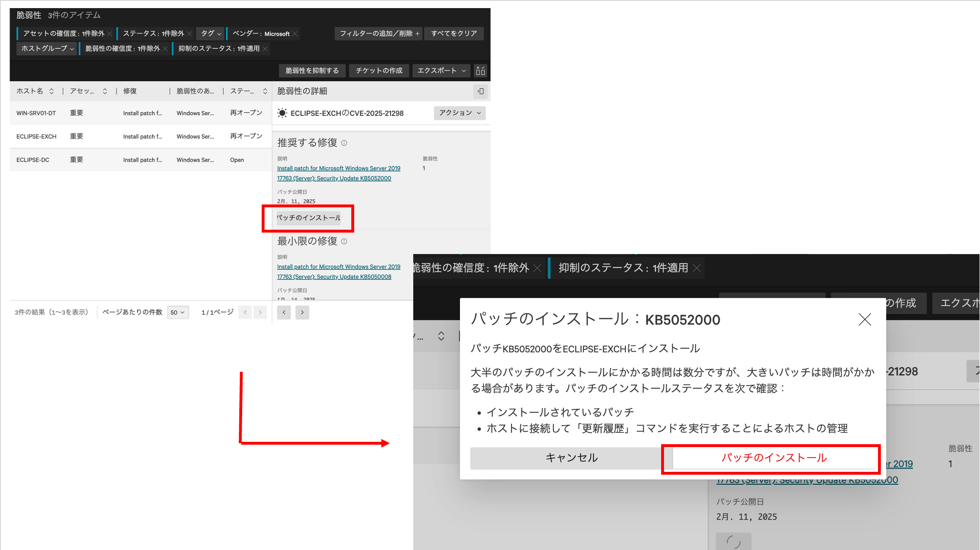Click Windows Ser... cell in ECLIPSE-DC row
The height and width of the screenshot is (550, 980).
[x=195, y=160]
